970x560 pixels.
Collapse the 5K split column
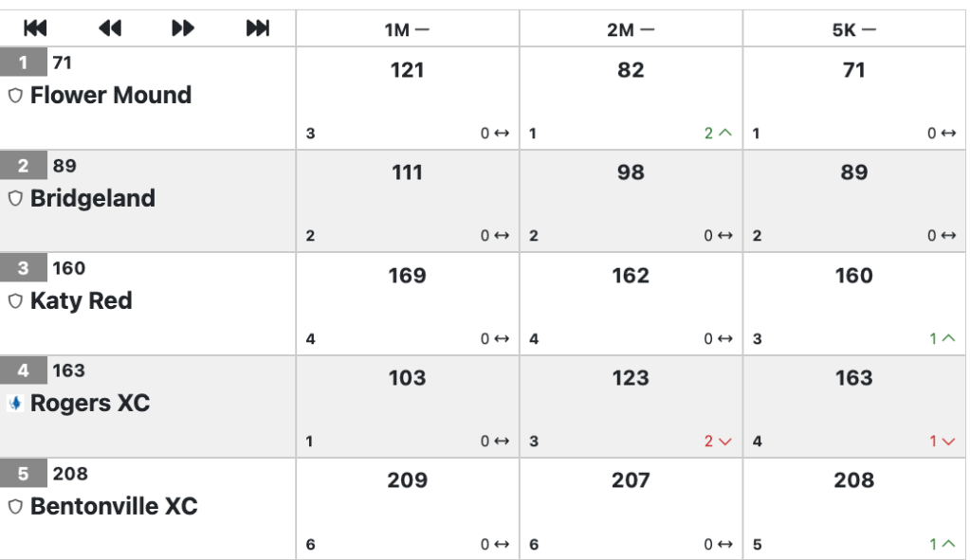coord(869,29)
